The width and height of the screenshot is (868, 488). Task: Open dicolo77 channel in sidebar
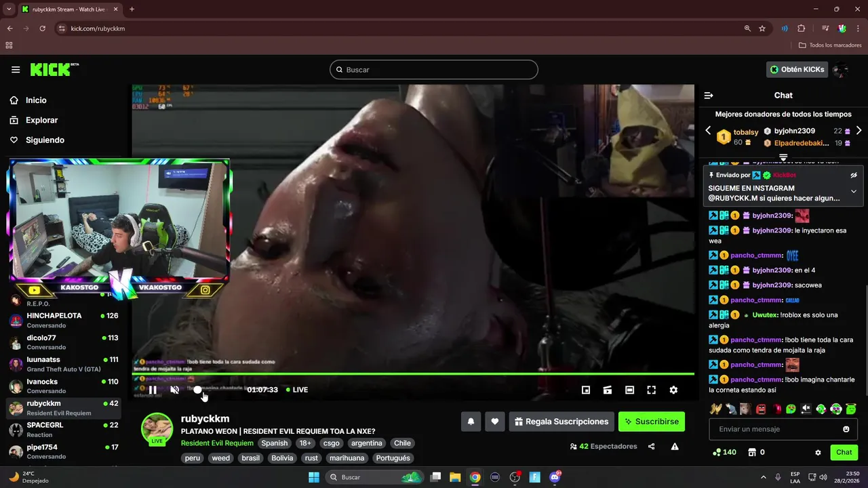click(x=64, y=342)
